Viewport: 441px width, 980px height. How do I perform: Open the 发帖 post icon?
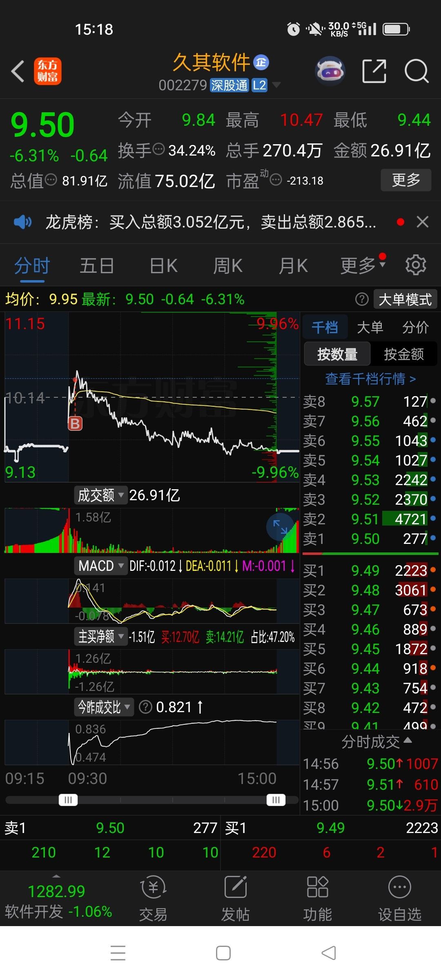(x=236, y=899)
